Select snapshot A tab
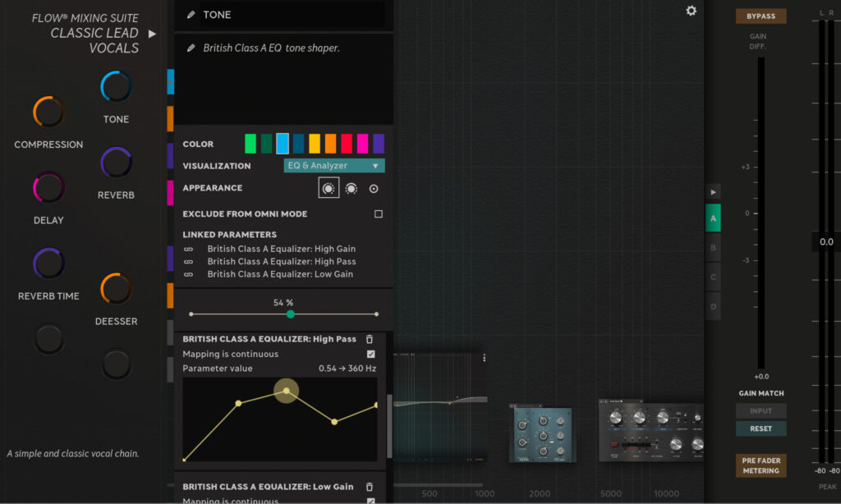 click(713, 218)
